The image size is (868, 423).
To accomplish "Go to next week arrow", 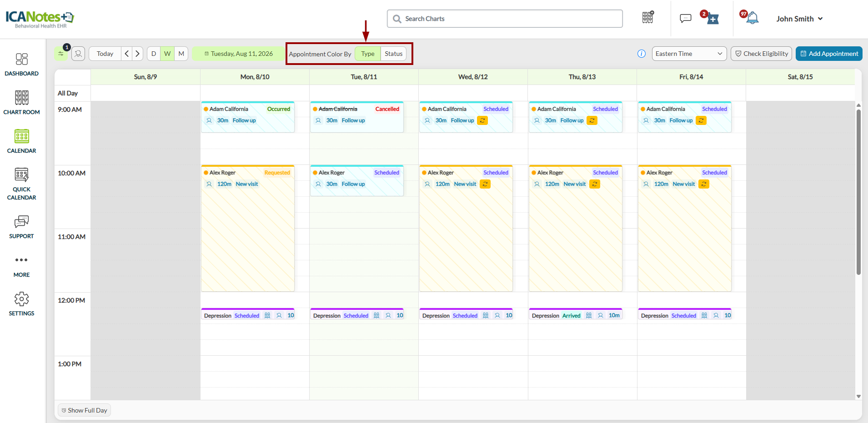I will [137, 54].
